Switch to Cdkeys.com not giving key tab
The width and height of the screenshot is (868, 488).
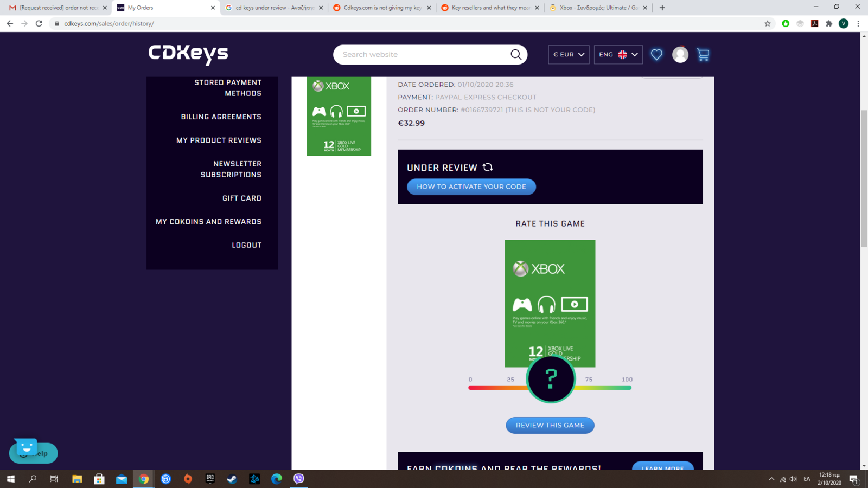click(382, 8)
